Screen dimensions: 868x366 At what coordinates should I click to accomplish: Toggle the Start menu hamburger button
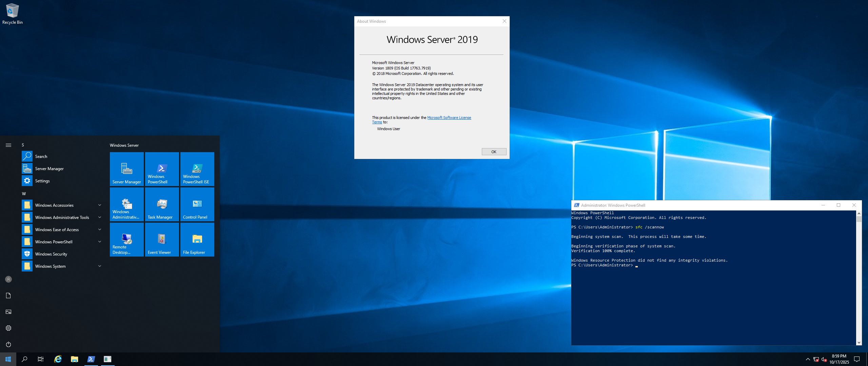(8, 145)
